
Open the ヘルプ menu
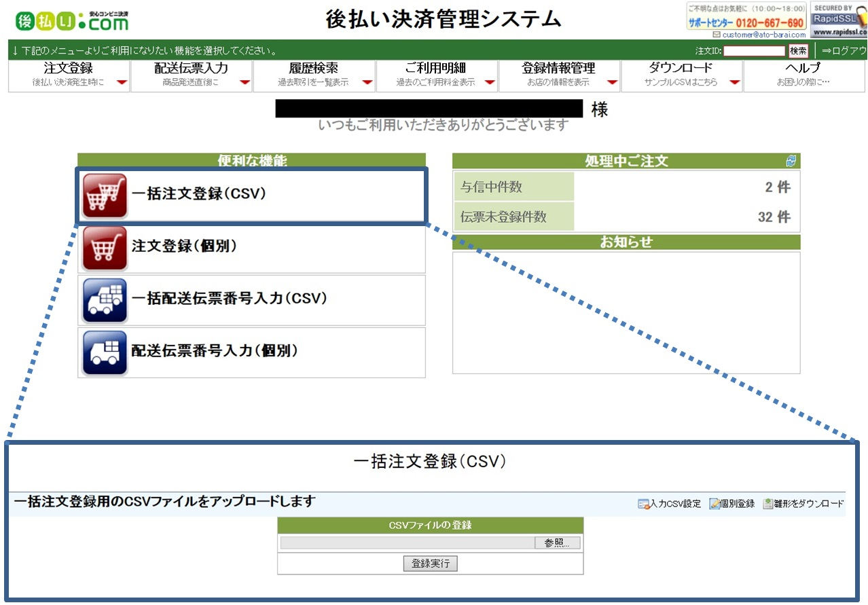click(x=803, y=74)
